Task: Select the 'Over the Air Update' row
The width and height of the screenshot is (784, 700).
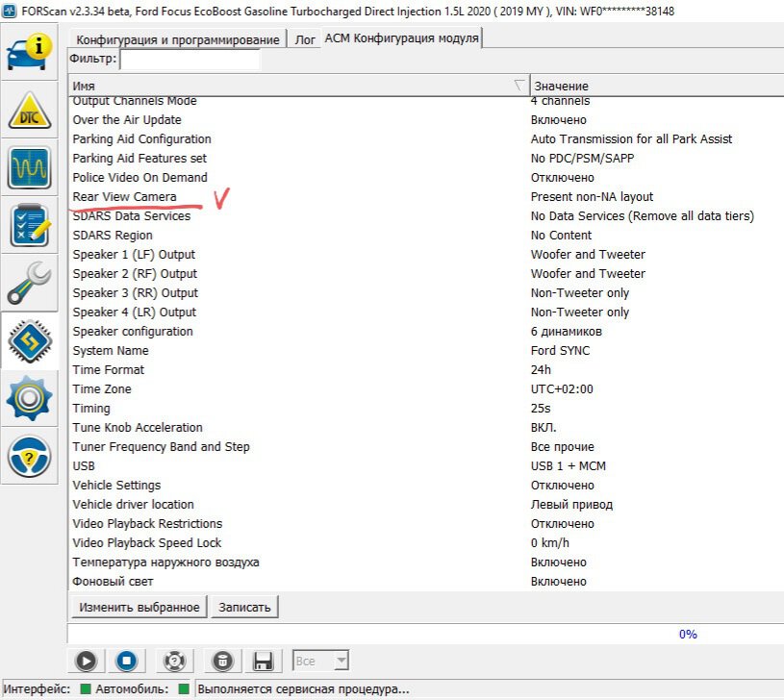Action: [x=426, y=120]
